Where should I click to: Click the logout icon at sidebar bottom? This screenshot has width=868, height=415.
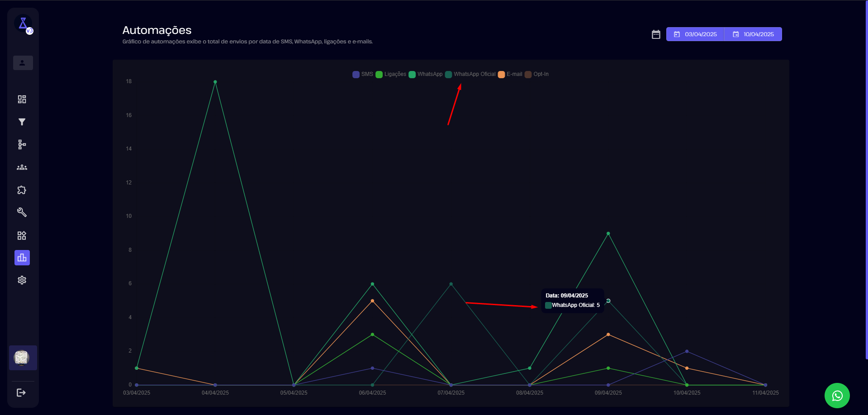(21, 392)
